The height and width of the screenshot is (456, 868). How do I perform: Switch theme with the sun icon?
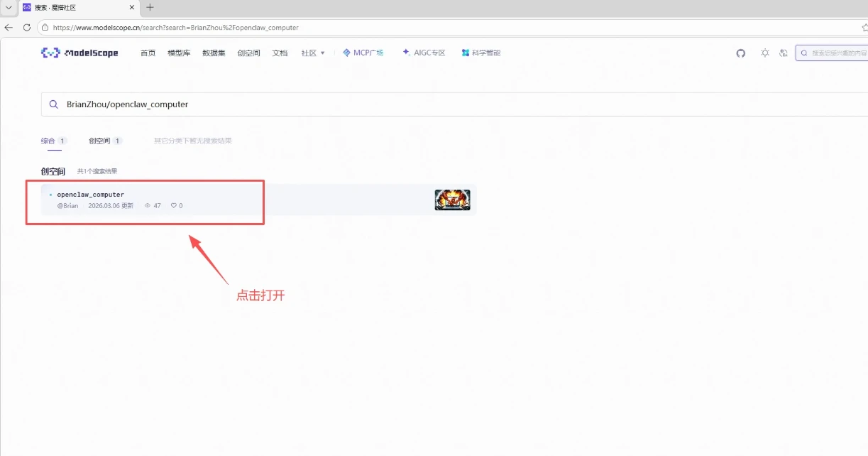[x=765, y=53]
